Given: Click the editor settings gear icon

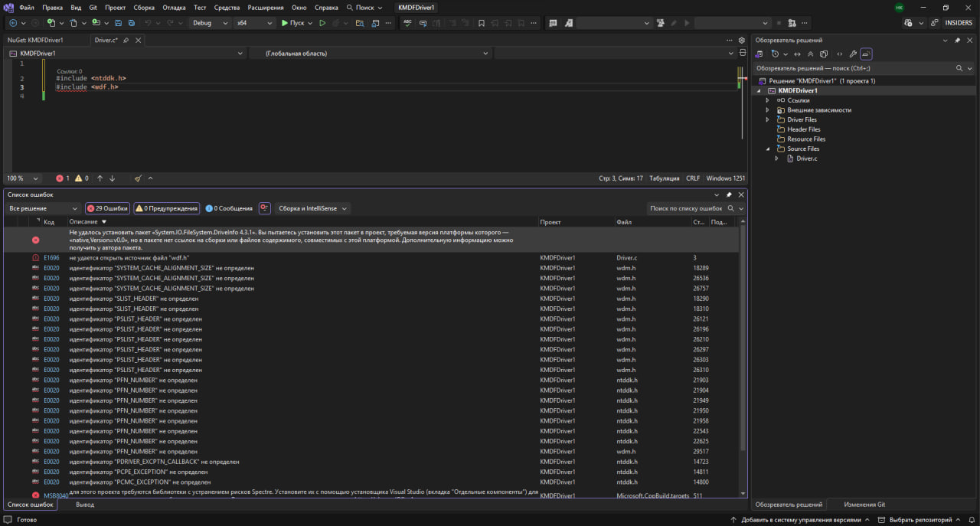Looking at the screenshot, I should click(741, 40).
